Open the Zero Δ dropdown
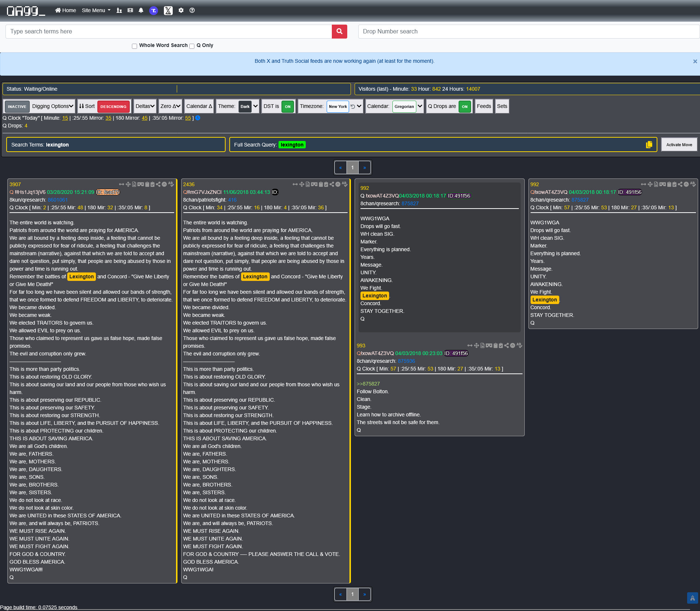Viewport: 700px width, 611px height. click(170, 106)
